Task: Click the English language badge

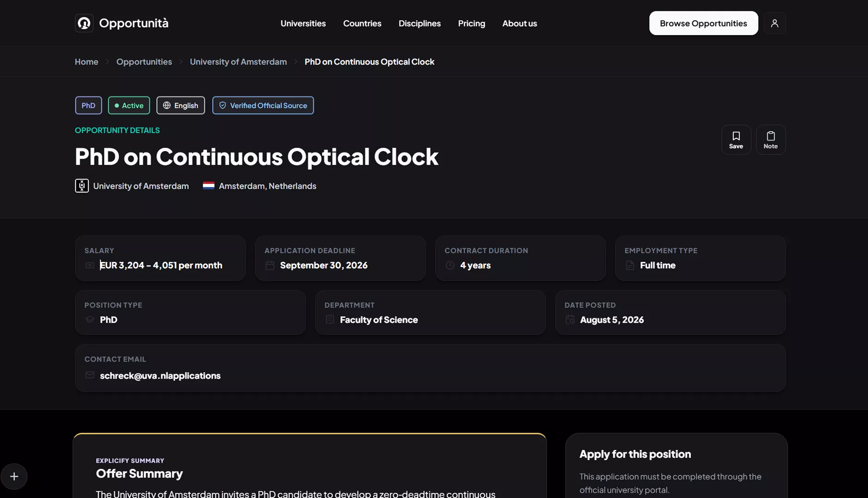Action: 181,105
